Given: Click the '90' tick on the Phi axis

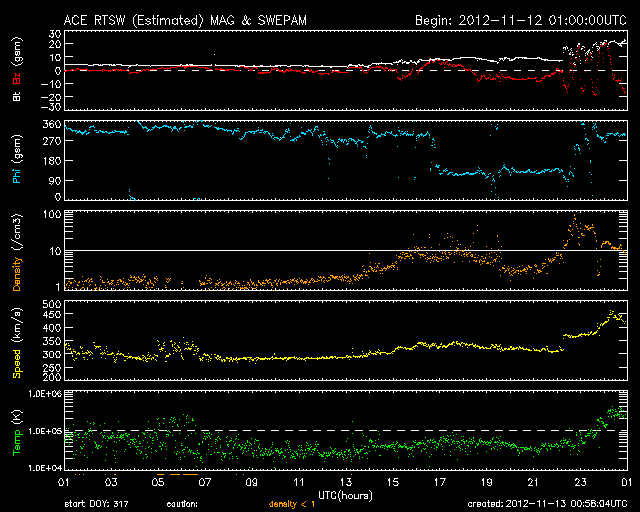Looking at the screenshot, I should tap(55, 180).
